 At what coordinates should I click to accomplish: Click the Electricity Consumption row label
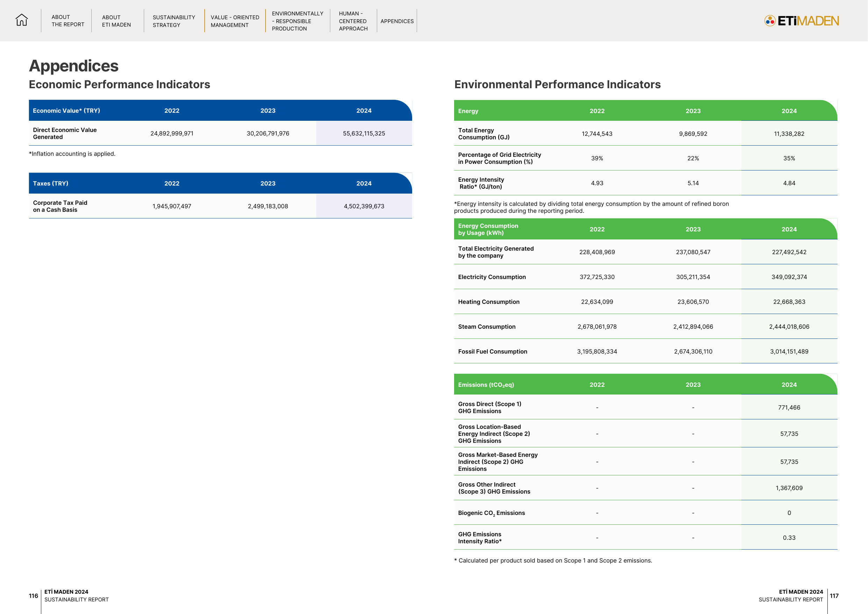pos(492,277)
